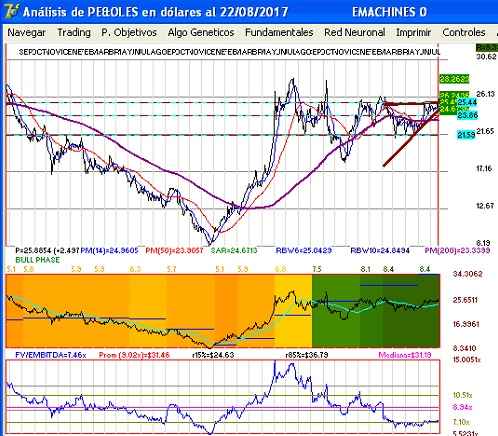Open the P. Objetivos menu
498x436 pixels.
point(129,33)
